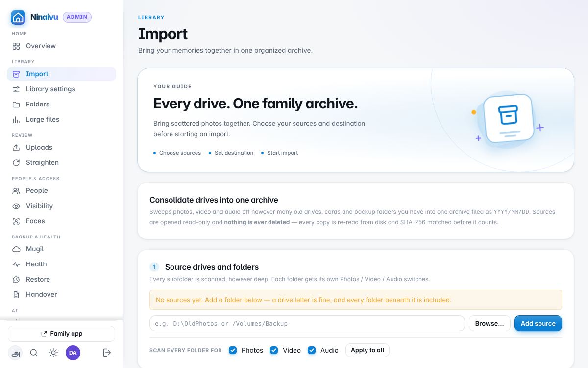Sign out using the logout arrow icon
The width and height of the screenshot is (588, 368).
pos(107,353)
